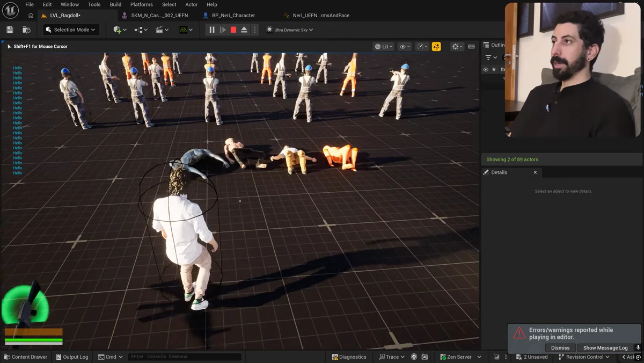This screenshot has width=644, height=363.
Task: Dismiss the errors notification
Action: [560, 347]
